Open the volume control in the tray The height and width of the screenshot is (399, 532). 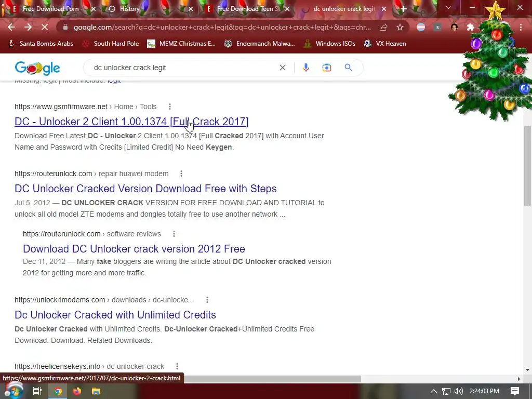(x=458, y=391)
